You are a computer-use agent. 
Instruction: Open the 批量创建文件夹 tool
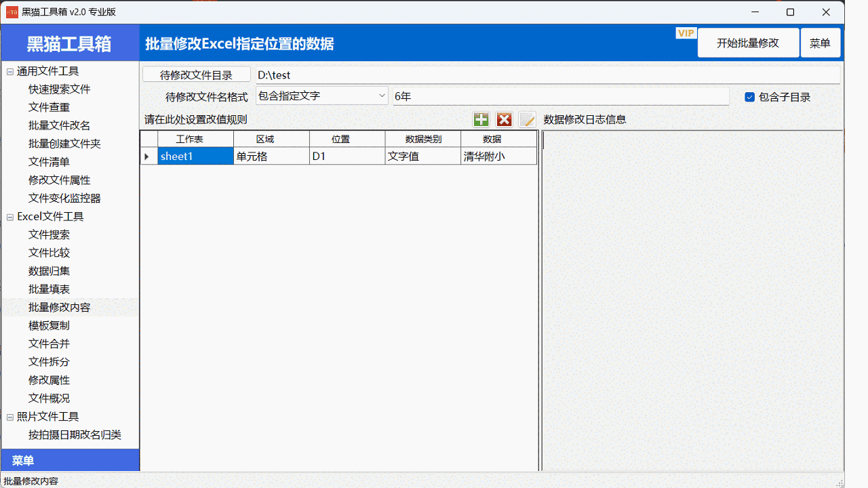point(64,144)
